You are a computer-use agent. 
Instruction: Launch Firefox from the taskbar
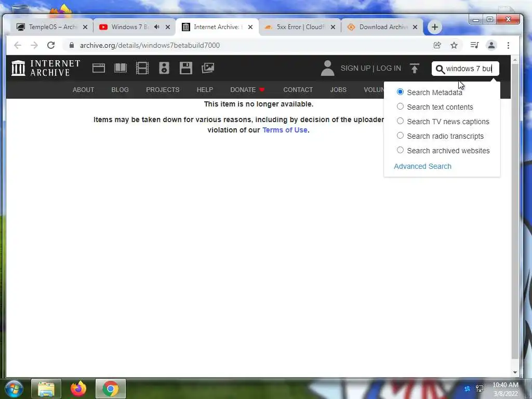pyautogui.click(x=78, y=389)
